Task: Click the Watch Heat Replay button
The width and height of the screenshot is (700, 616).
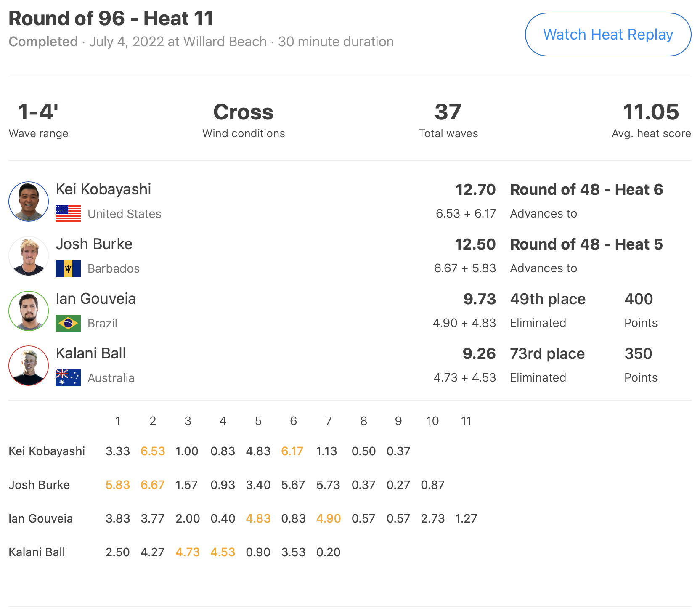Action: (x=608, y=35)
